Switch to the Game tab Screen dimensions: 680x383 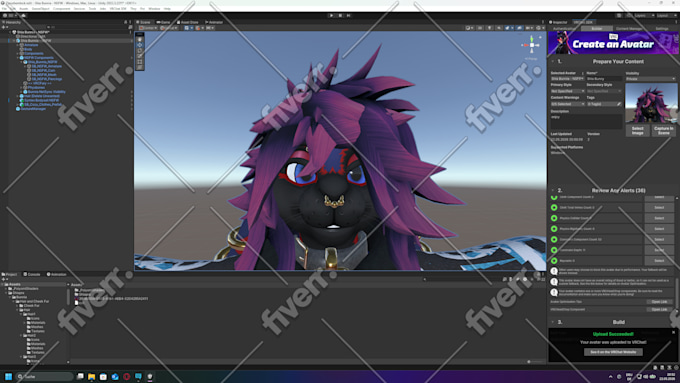click(x=163, y=22)
